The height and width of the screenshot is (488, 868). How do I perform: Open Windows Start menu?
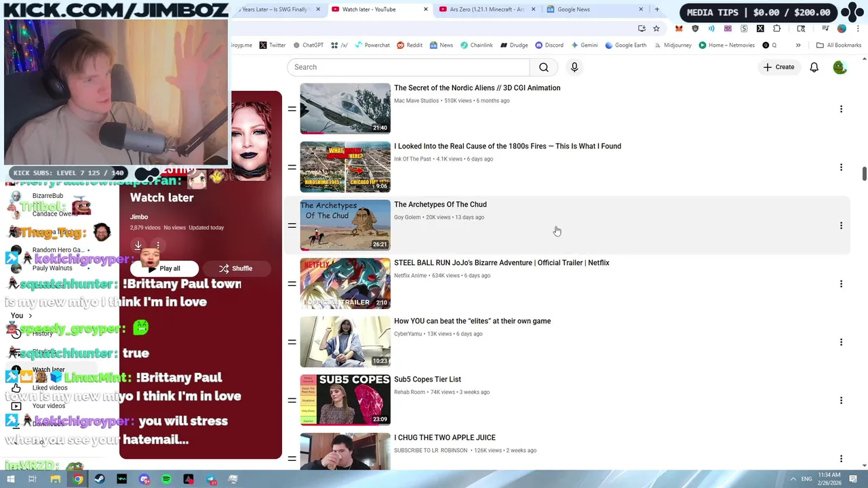coord(9,479)
